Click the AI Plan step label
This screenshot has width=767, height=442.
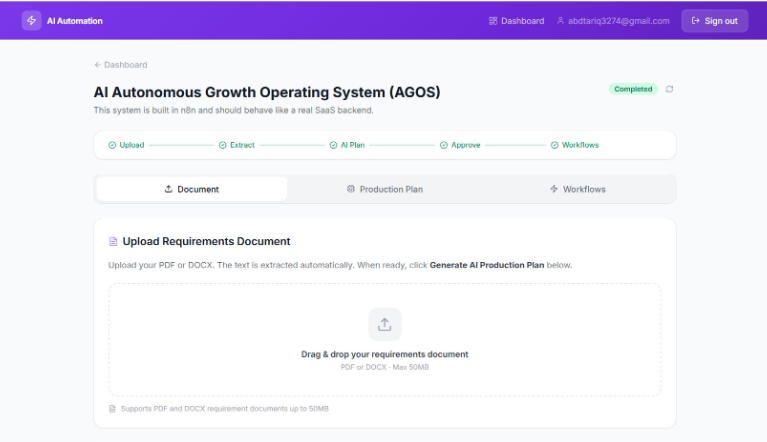pyautogui.click(x=353, y=145)
